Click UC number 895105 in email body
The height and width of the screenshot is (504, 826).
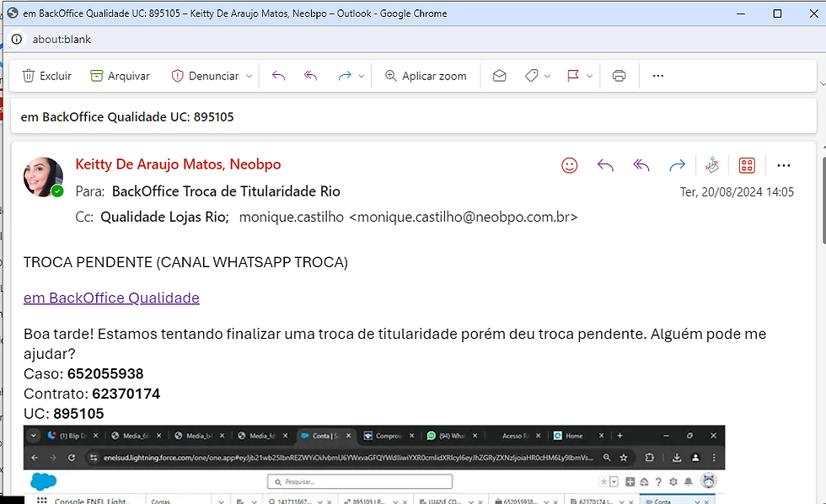pyautogui.click(x=78, y=414)
